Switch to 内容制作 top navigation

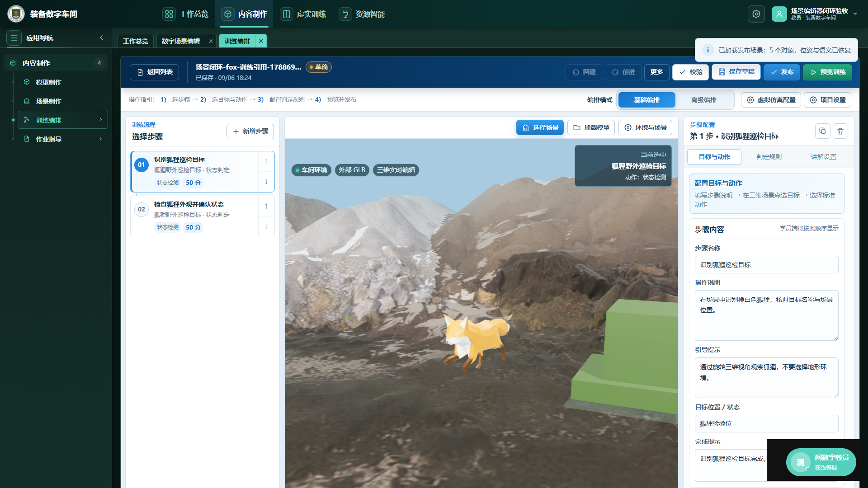244,14
